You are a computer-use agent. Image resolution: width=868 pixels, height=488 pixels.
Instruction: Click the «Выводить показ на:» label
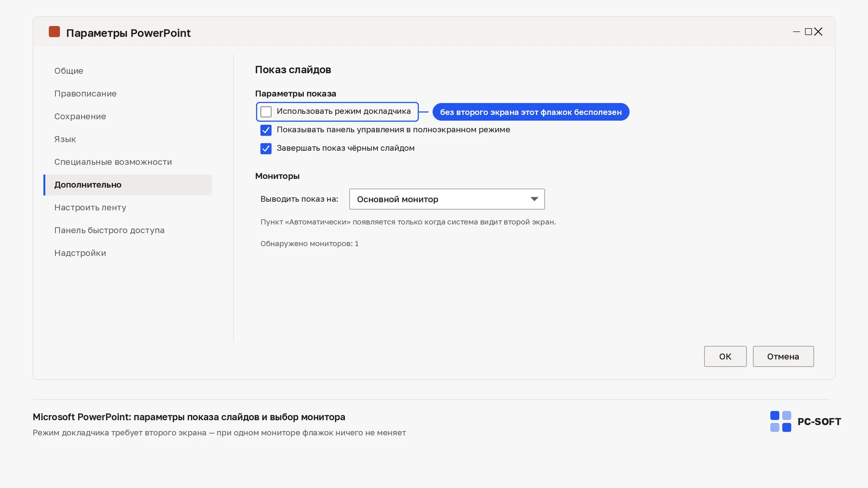click(x=299, y=199)
